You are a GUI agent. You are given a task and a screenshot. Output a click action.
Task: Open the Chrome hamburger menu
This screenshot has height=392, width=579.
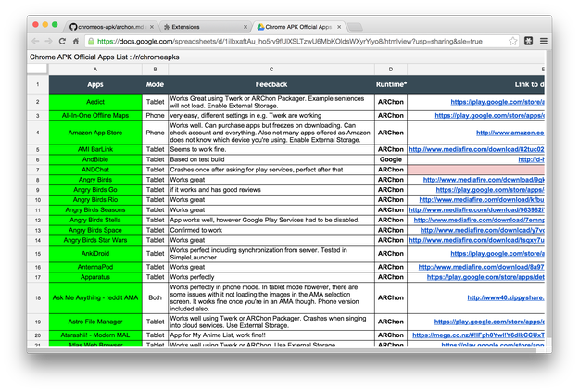pyautogui.click(x=544, y=41)
